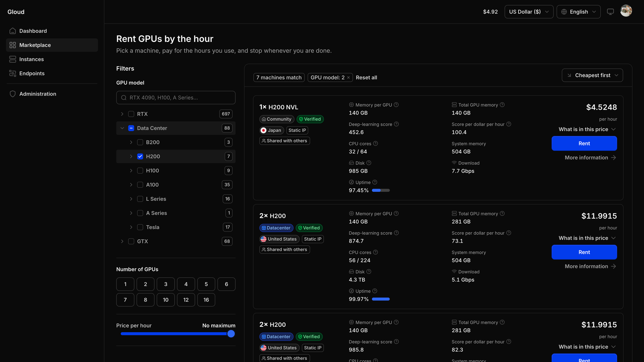Open the Cheapest first sort dropdown
This screenshot has height=362, width=644.
click(x=592, y=75)
